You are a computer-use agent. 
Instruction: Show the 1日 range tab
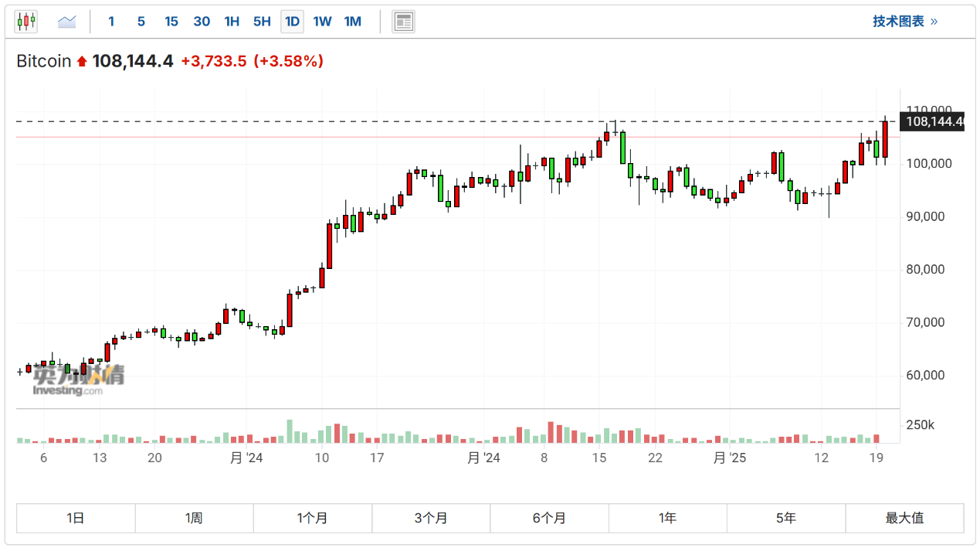pos(76,518)
